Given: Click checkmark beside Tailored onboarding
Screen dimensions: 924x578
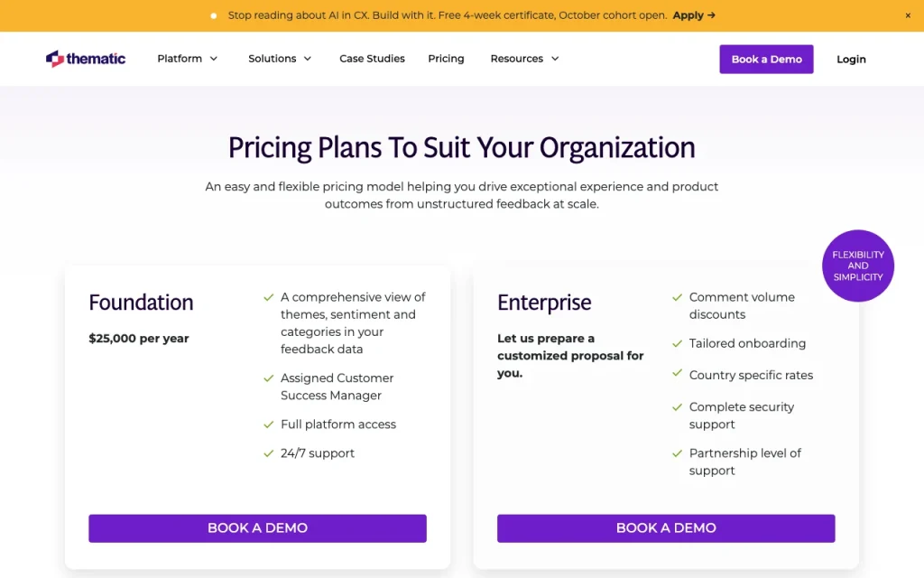Looking at the screenshot, I should point(677,344).
